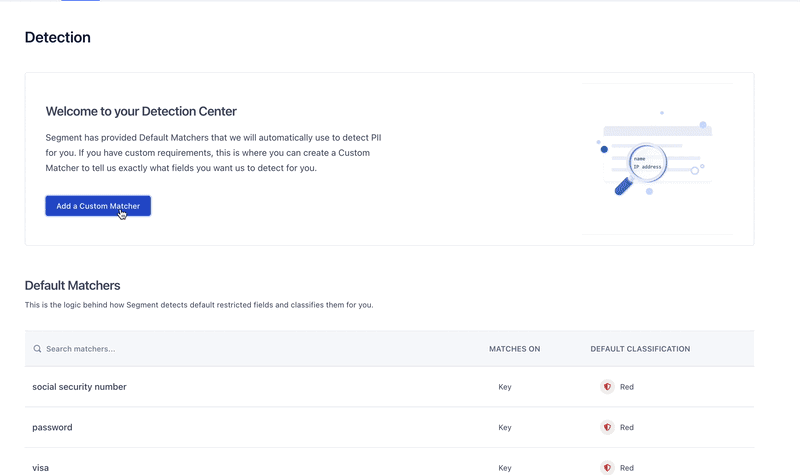Click the Key value in the password row
The height and width of the screenshot is (475, 800).
pos(505,427)
